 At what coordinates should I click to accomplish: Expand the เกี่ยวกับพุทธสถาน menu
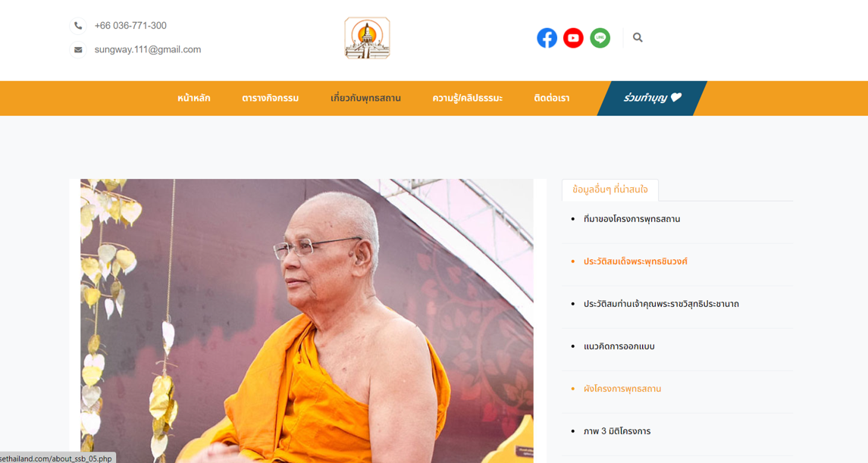coord(365,98)
